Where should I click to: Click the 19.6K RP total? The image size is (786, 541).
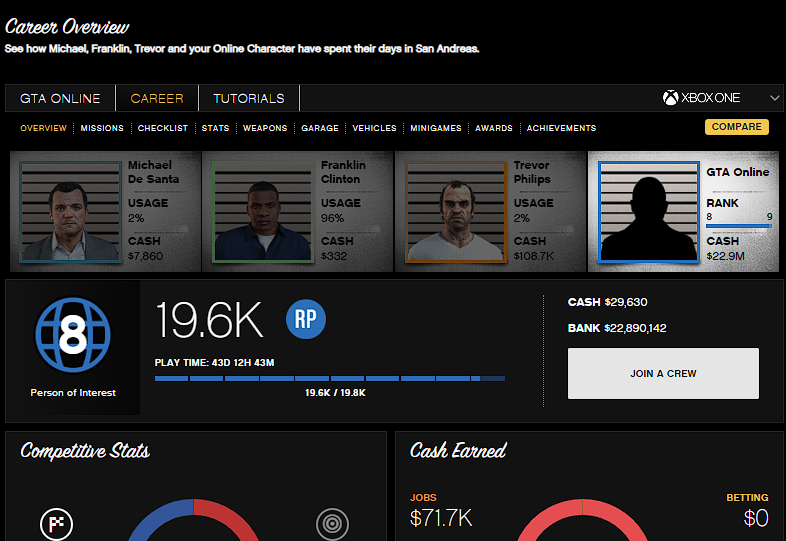209,320
